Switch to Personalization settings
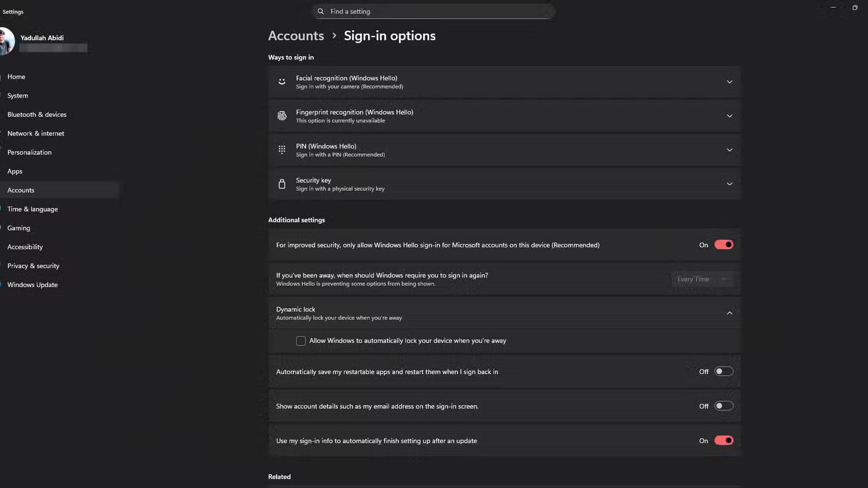 29,152
